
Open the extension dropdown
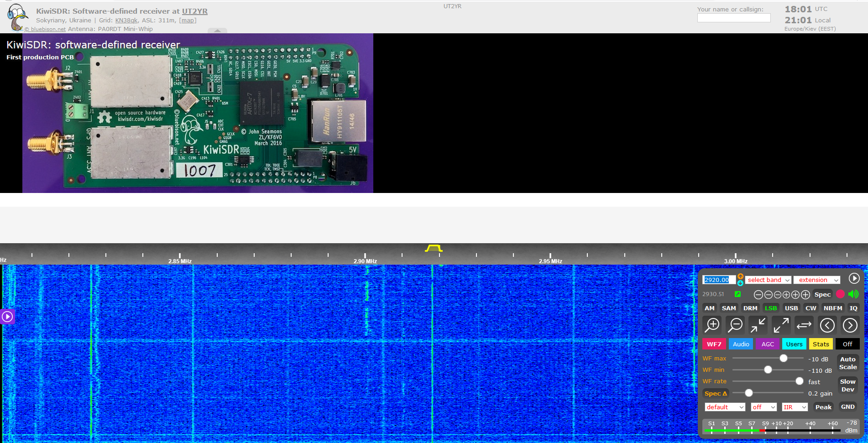click(x=817, y=280)
